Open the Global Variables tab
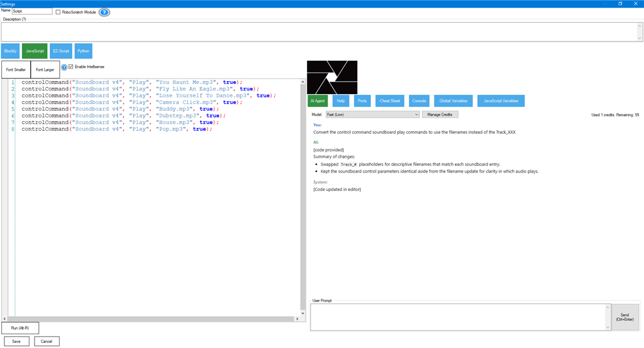 [x=453, y=101]
